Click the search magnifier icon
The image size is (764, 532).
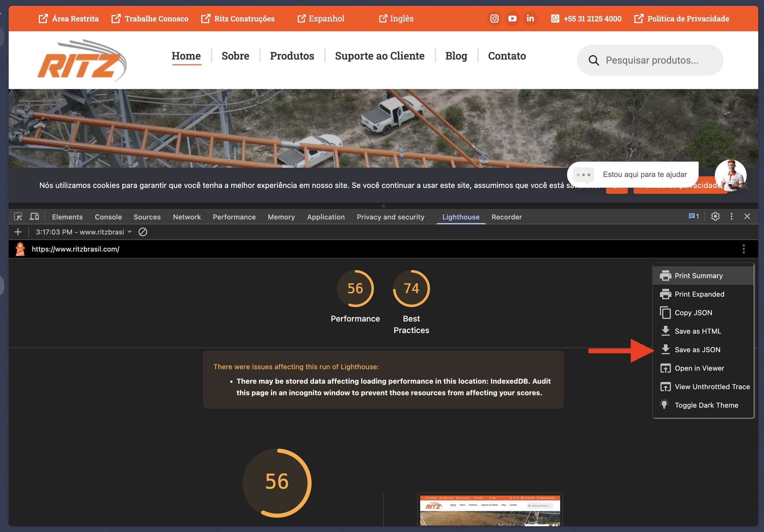pyautogui.click(x=594, y=60)
